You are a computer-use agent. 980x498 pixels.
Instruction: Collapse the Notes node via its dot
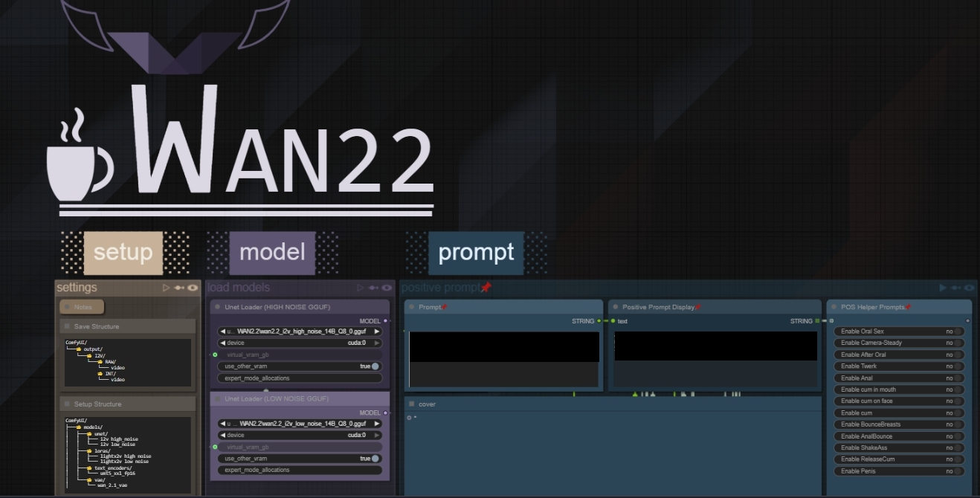pyautogui.click(x=67, y=306)
